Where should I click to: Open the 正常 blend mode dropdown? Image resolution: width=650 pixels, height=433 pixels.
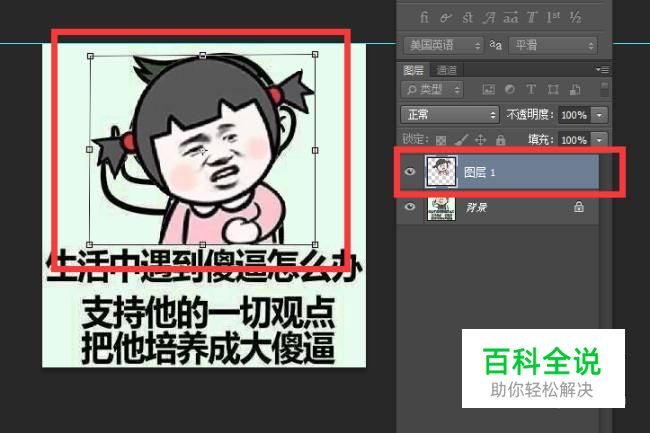[x=449, y=114]
